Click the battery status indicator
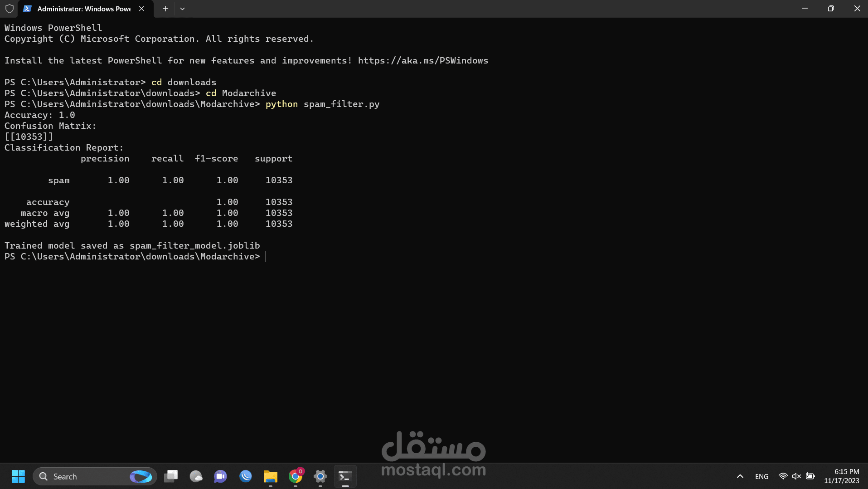Screen dimensions: 868x489 coord(811,476)
